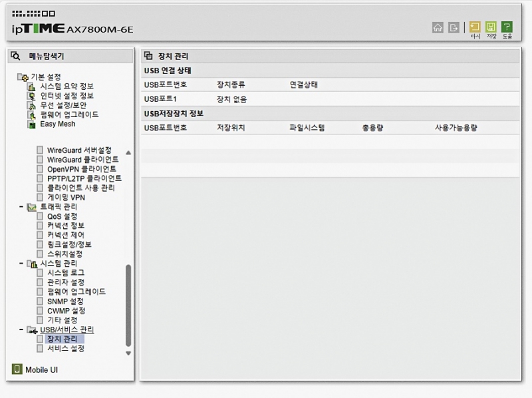Screen dimensions: 532x398
Task: Click the green 저장 (save) icon
Action: 491,27
